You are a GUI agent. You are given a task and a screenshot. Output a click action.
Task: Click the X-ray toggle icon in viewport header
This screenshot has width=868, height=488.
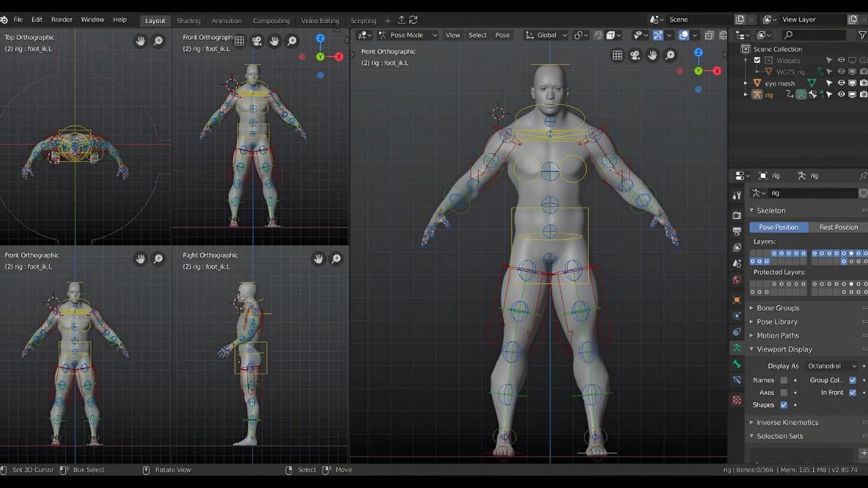[x=710, y=35]
